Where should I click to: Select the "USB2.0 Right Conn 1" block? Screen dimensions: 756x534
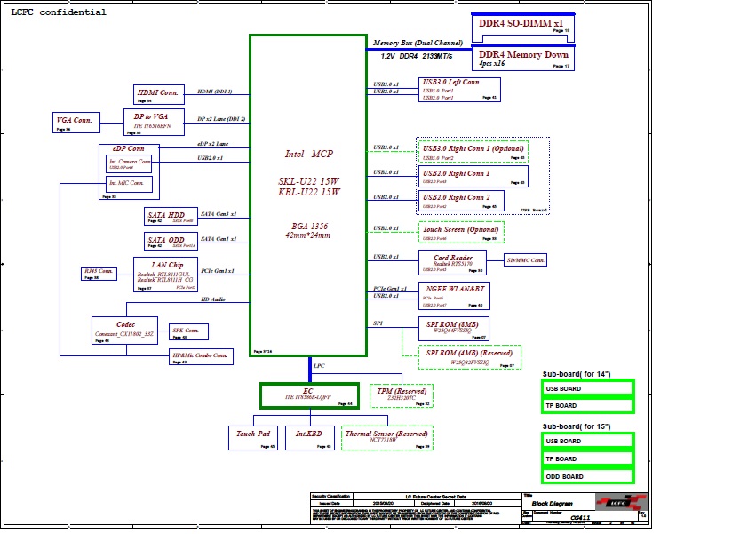coord(473,176)
